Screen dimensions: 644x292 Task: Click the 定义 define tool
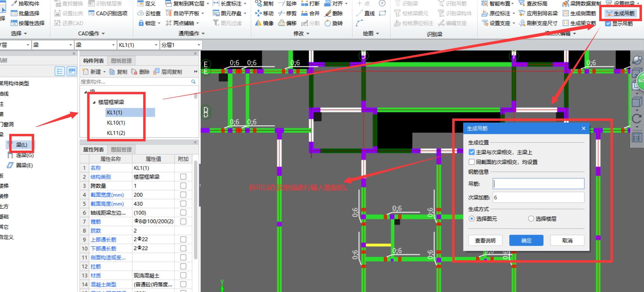tap(146, 3)
